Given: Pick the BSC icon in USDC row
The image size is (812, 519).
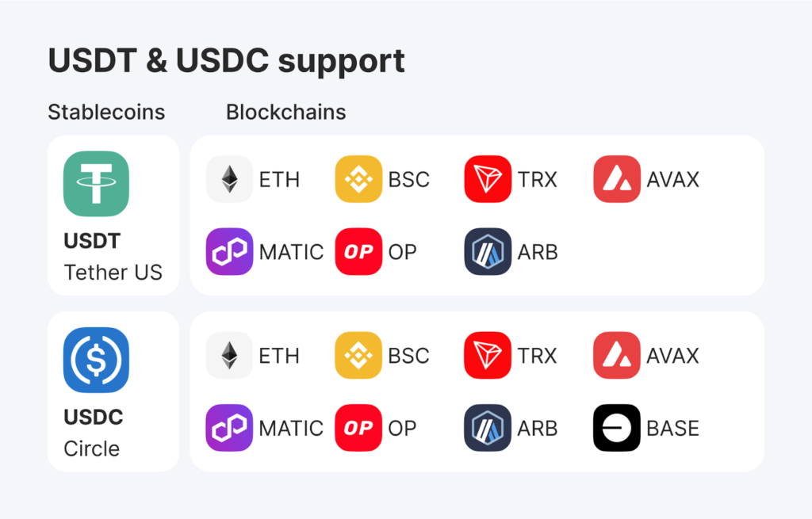Looking at the screenshot, I should 358,356.
